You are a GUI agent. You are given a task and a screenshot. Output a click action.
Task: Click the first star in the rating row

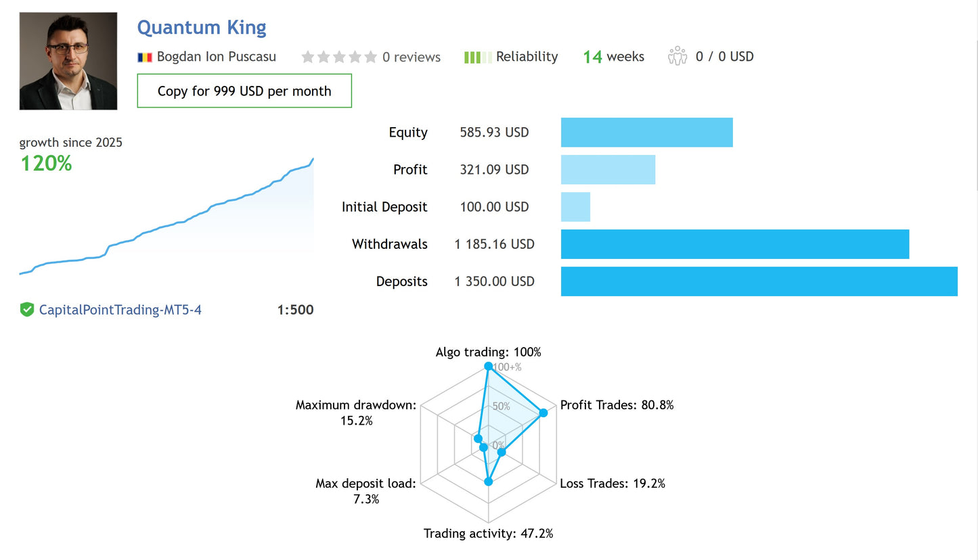coord(308,57)
